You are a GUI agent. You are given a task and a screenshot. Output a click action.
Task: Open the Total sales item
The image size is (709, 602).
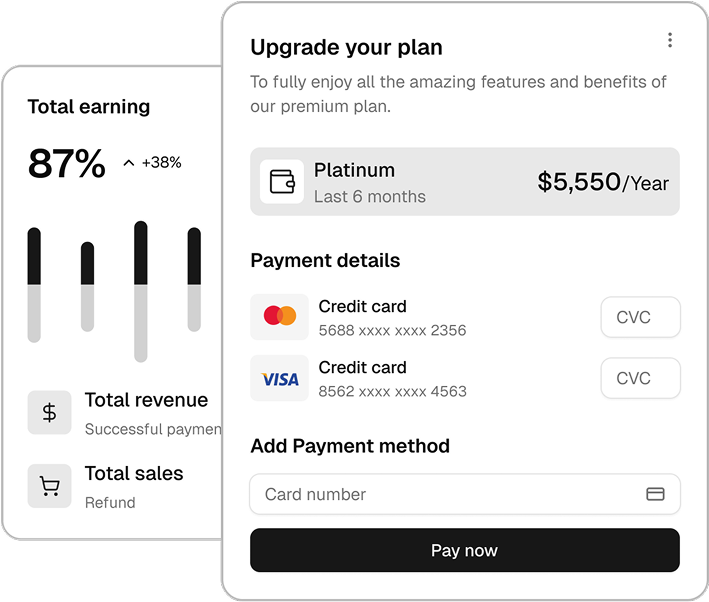105,487
